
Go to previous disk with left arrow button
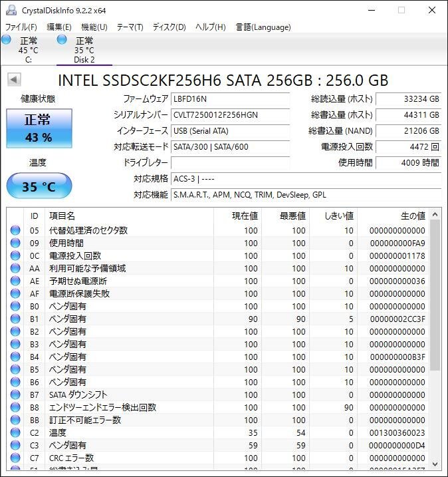click(14, 80)
